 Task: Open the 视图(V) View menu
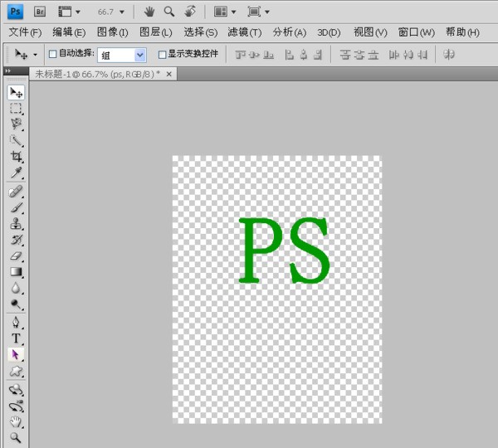point(370,32)
